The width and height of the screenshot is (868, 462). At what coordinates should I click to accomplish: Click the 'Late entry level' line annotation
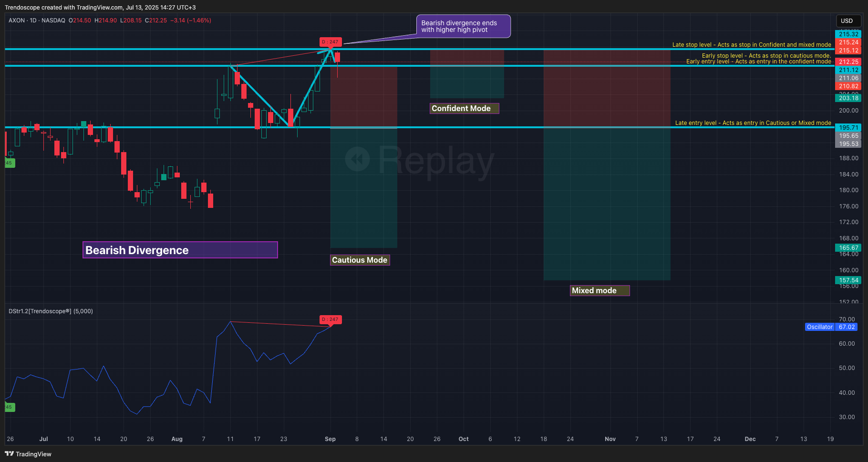coord(753,123)
